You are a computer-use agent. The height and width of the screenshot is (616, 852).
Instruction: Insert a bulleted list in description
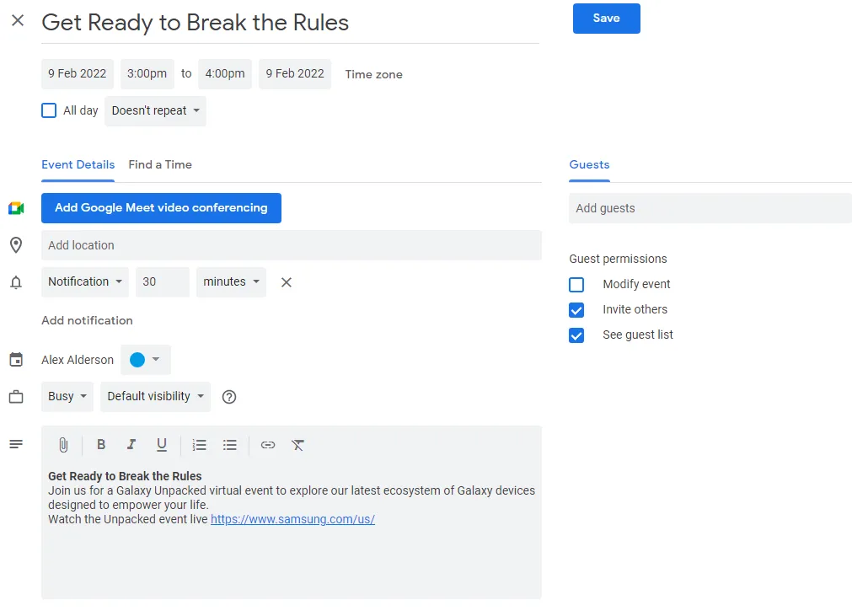tap(230, 445)
